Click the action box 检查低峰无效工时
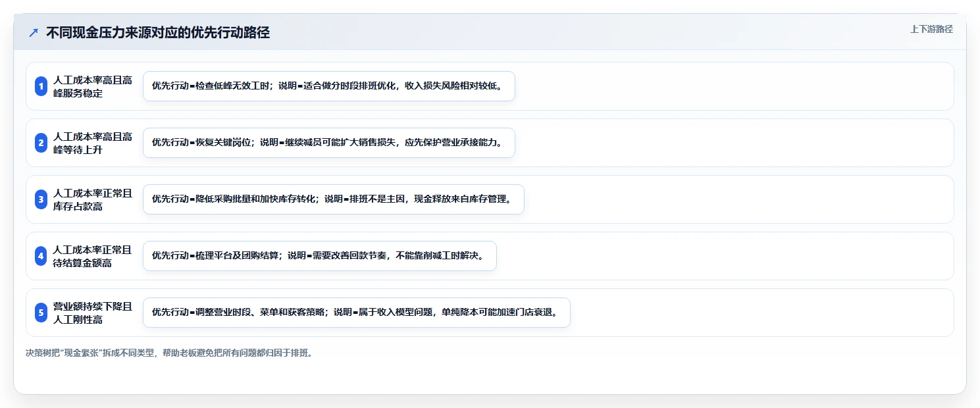 (329, 86)
